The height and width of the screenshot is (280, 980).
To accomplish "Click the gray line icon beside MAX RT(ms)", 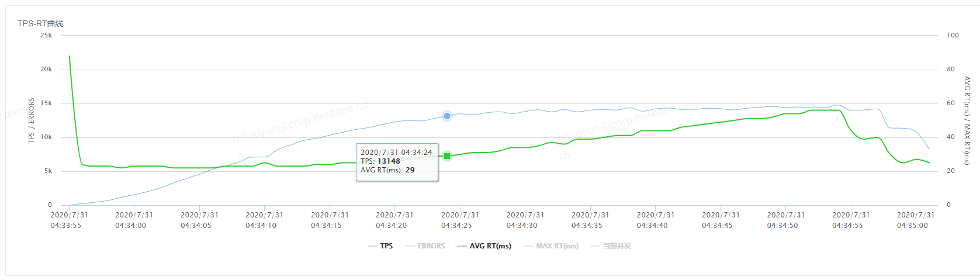I will pyautogui.click(x=528, y=247).
